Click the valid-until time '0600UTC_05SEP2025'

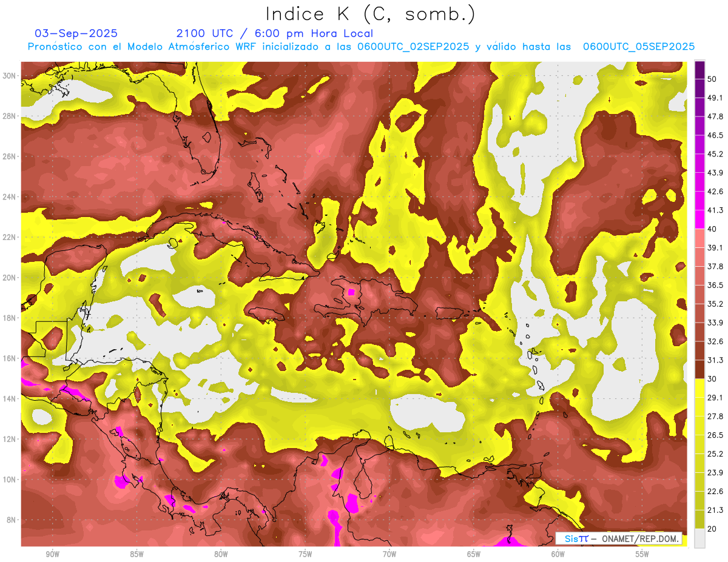(x=639, y=47)
